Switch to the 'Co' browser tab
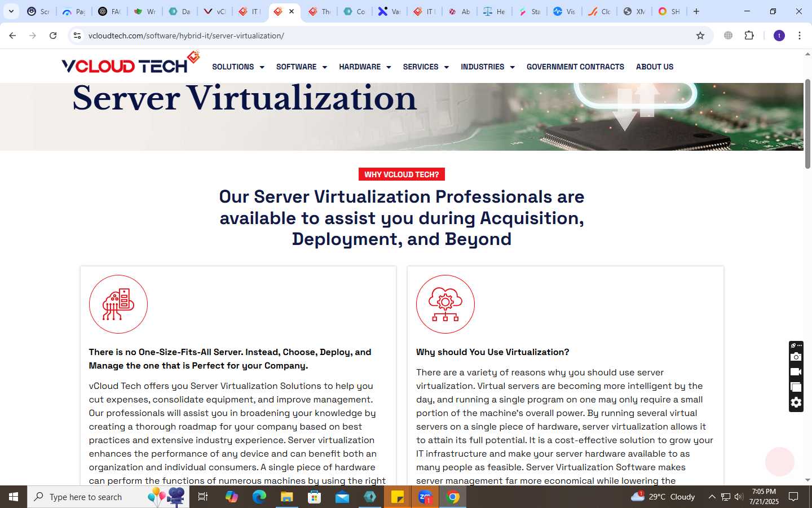This screenshot has width=812, height=508. click(354, 11)
